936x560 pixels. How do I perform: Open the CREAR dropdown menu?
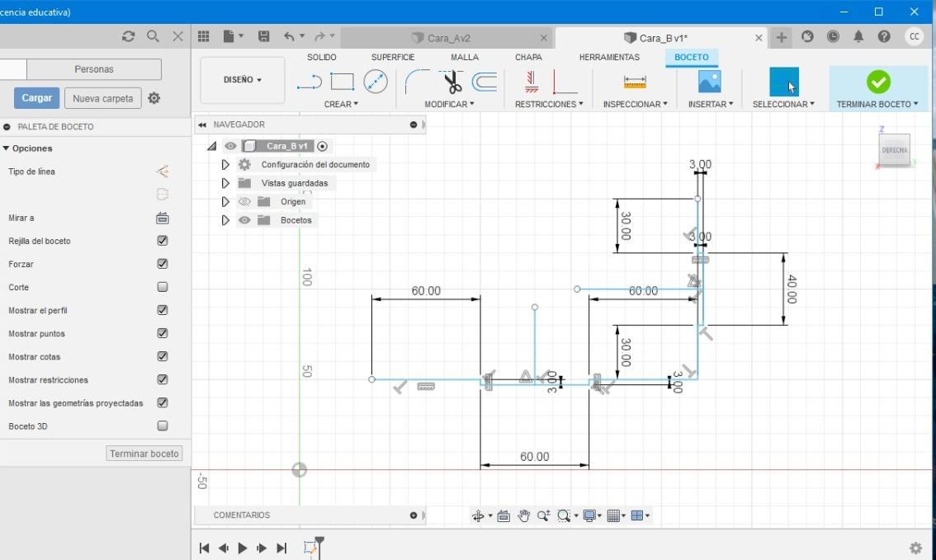341,104
